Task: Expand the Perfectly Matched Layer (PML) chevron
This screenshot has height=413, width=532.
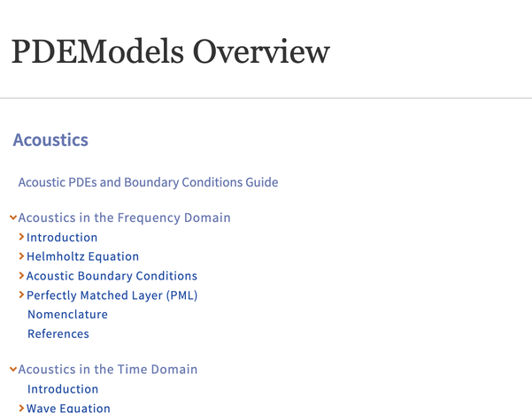Action: point(21,295)
